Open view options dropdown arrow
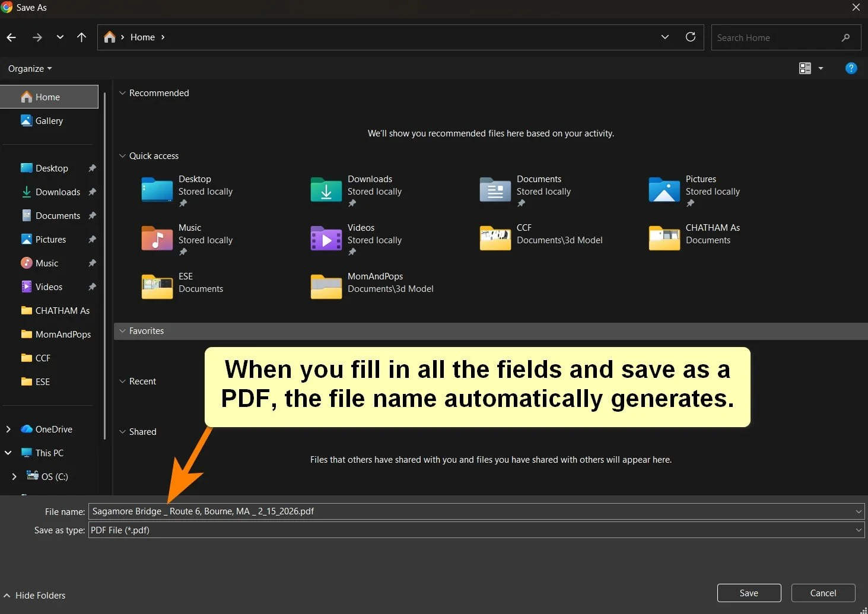 pos(821,68)
